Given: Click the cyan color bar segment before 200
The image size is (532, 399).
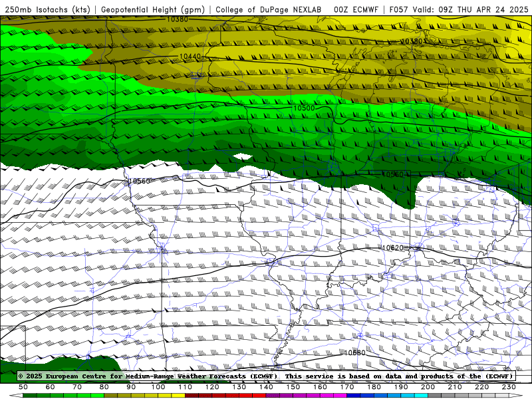Looking at the screenshot, I should click(x=421, y=396).
